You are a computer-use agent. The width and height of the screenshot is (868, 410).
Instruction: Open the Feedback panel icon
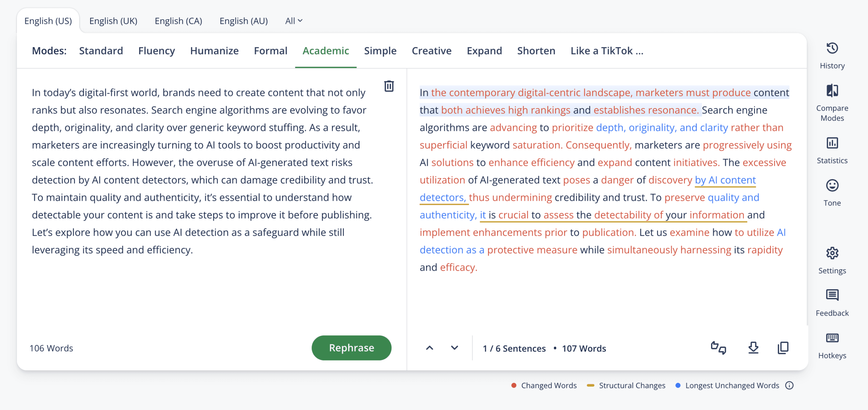tap(832, 295)
